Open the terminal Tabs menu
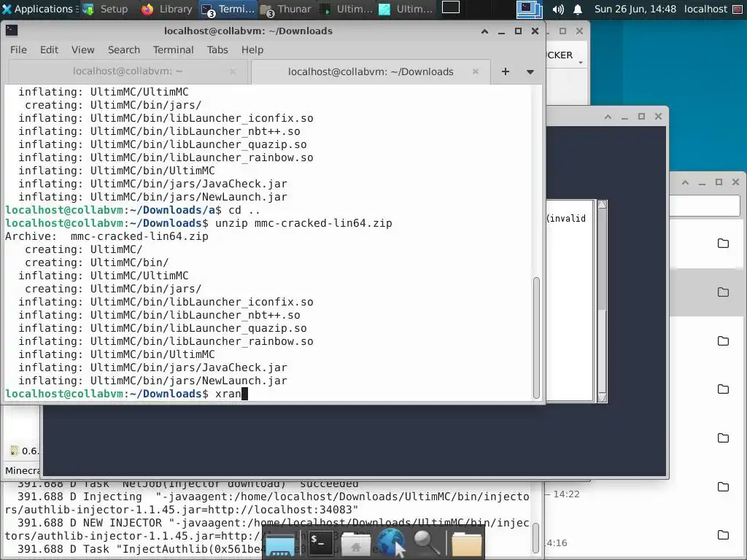747x560 pixels. coord(217,50)
